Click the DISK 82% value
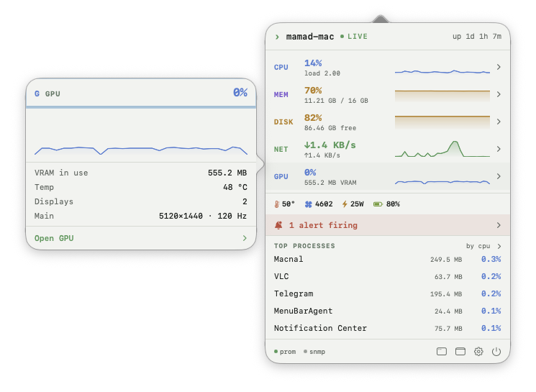This screenshot has height=392, width=536. click(313, 118)
